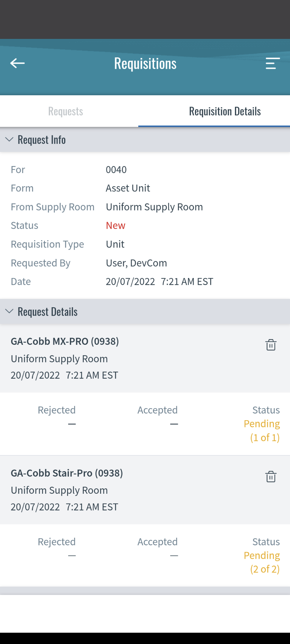Tap the back arrow icon
Image resolution: width=290 pixels, height=644 pixels.
17,63
